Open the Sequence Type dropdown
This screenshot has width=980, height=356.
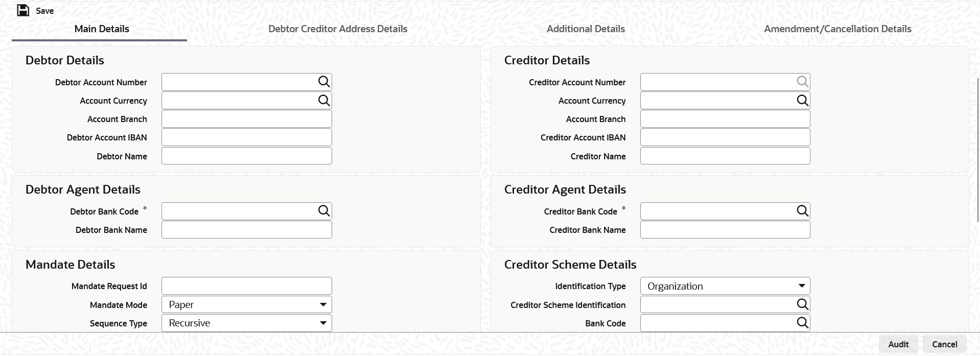(323, 323)
